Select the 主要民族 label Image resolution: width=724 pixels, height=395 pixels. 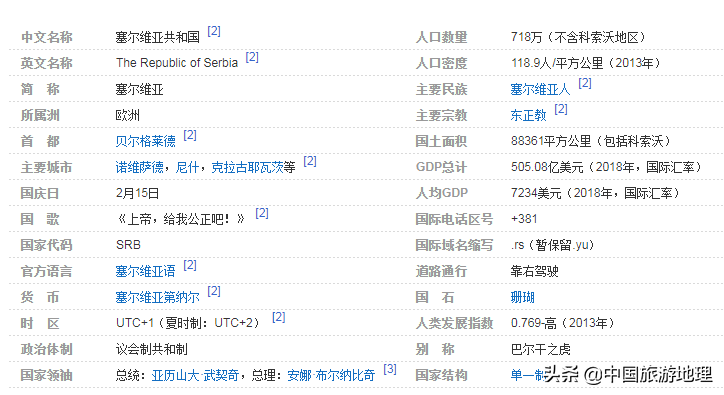click(441, 89)
